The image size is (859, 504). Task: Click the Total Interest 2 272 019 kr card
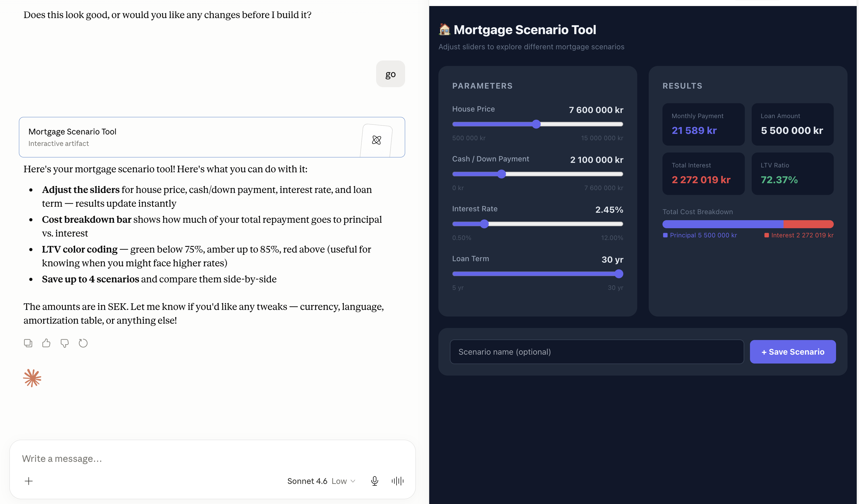point(703,174)
